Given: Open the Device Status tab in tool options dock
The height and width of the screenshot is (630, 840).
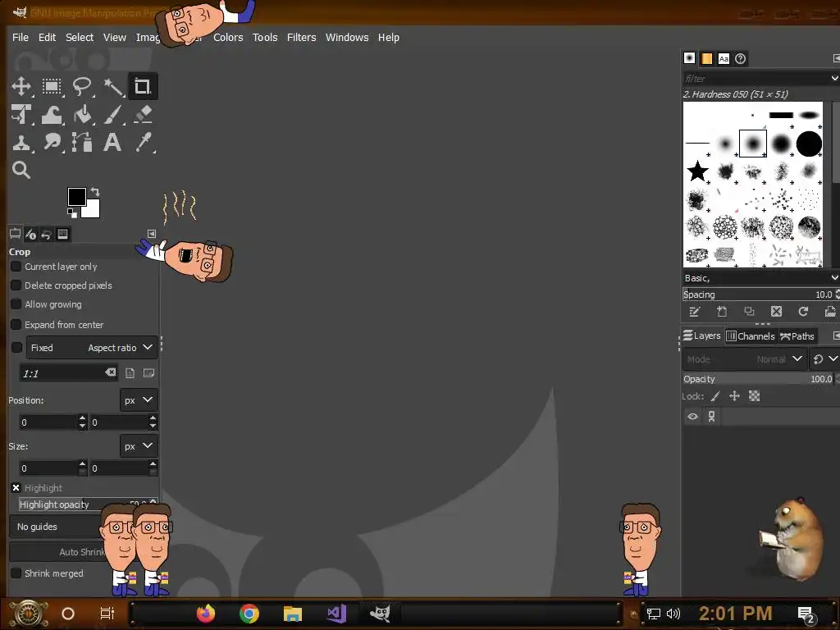Looking at the screenshot, I should coord(30,234).
